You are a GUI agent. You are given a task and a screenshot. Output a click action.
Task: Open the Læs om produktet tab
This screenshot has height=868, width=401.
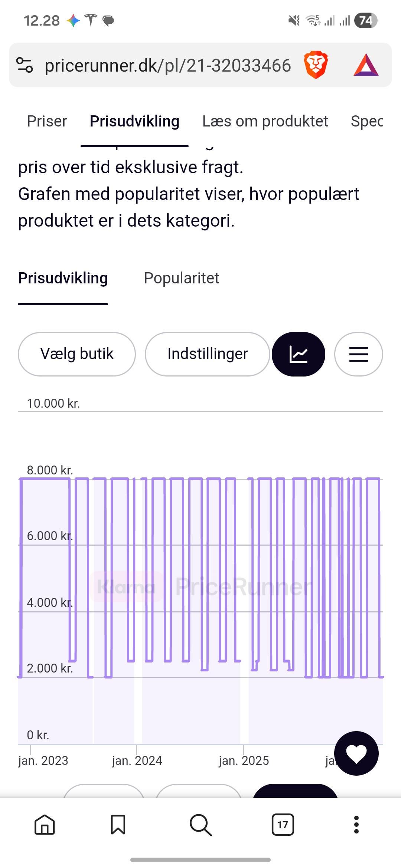(x=265, y=121)
